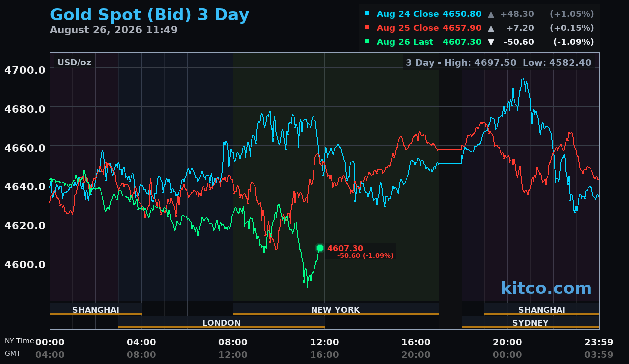Click the 'GMT' axis label

(x=13, y=353)
